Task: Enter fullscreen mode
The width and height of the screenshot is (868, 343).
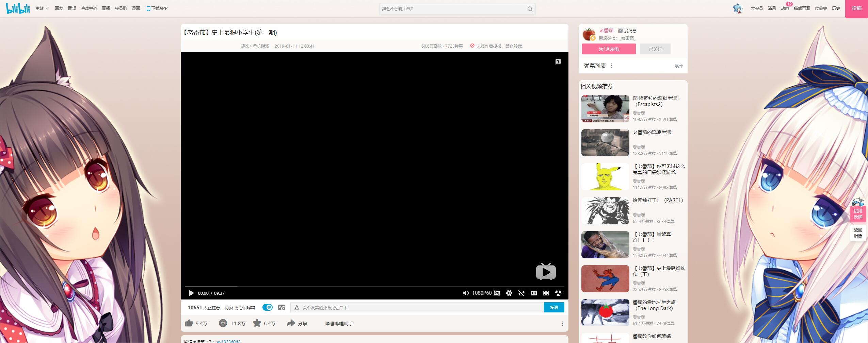Action: click(546, 293)
